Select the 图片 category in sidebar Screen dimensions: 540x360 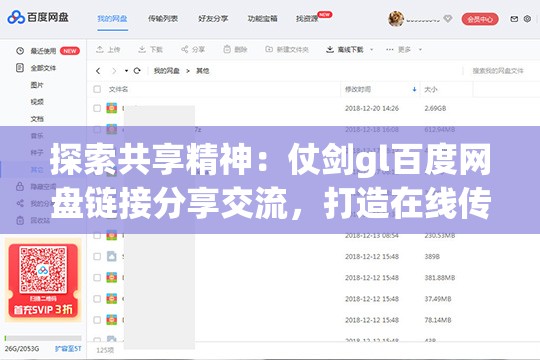(x=37, y=85)
